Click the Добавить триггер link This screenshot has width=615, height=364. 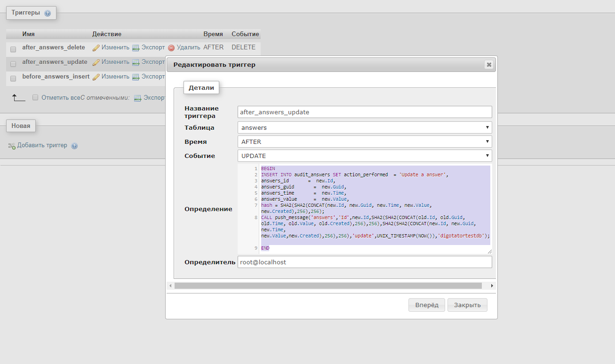(x=42, y=145)
